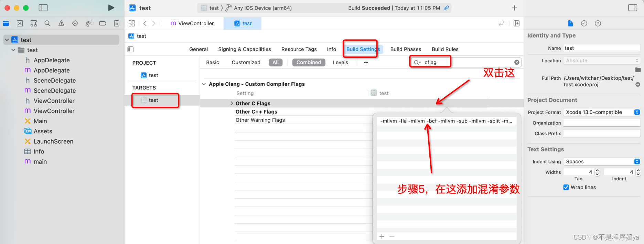Click the Organization input field
Viewport: 644px width, 244px height.
click(x=602, y=123)
